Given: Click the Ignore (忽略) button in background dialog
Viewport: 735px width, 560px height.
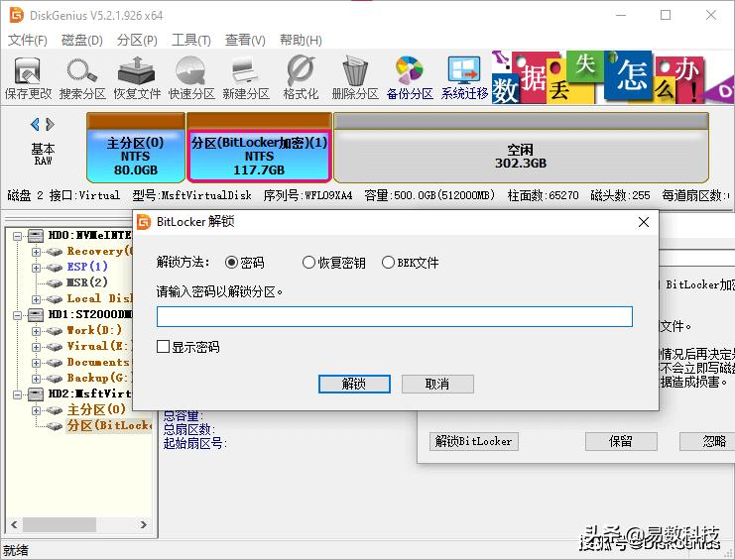Looking at the screenshot, I should click(x=708, y=441).
